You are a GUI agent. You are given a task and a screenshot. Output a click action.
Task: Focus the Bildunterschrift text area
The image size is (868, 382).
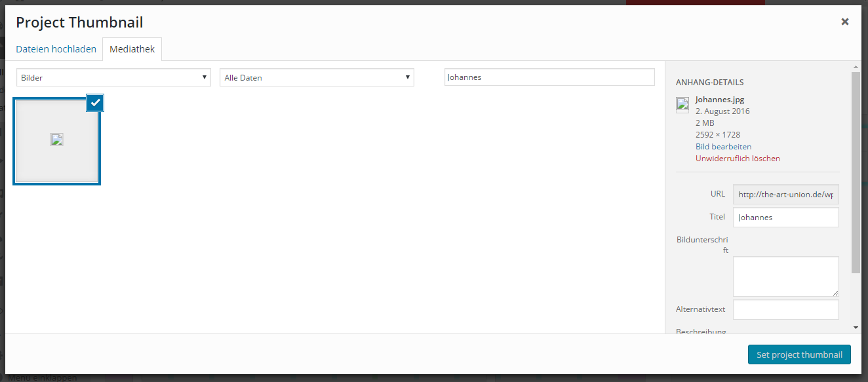785,276
